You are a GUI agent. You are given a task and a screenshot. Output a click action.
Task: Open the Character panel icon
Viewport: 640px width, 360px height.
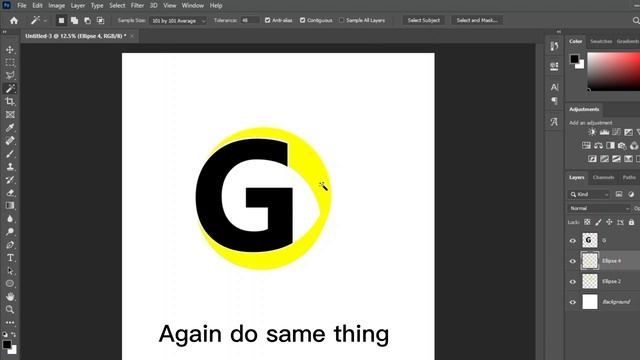[554, 87]
